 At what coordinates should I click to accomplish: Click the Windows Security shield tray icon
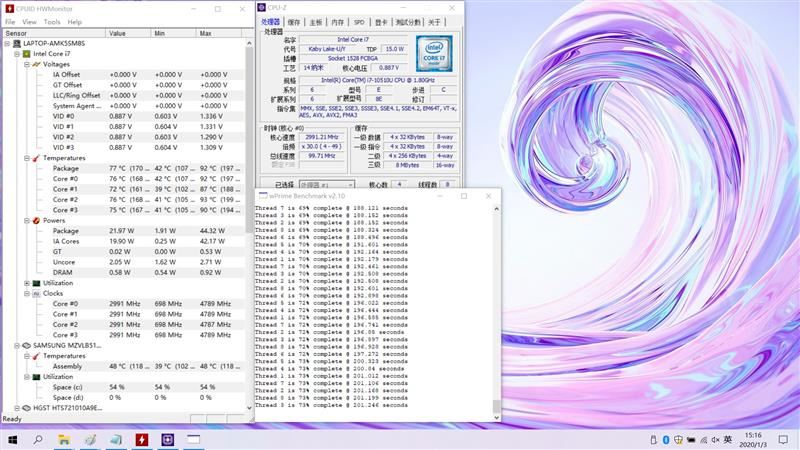coord(678,440)
